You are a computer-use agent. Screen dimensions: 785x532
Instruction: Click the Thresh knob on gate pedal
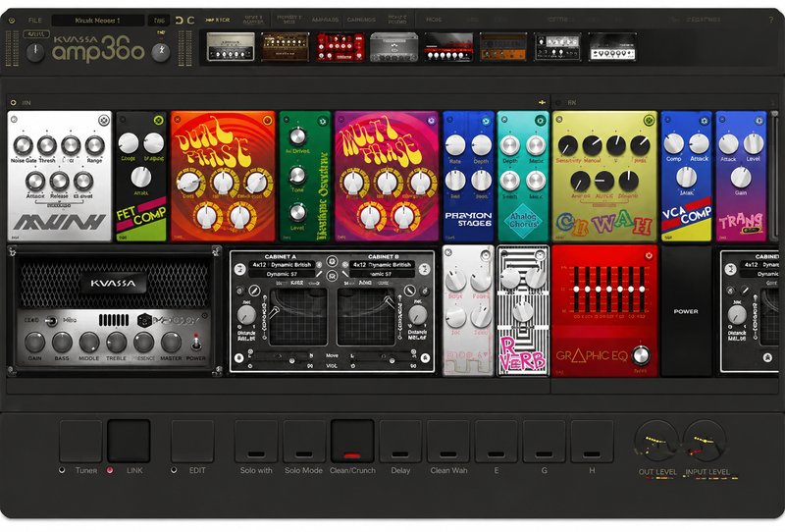[x=46, y=145]
